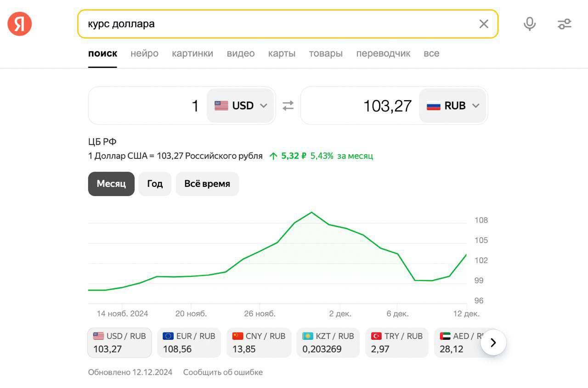Click the Russian flag icon in RUB selector

click(x=434, y=106)
